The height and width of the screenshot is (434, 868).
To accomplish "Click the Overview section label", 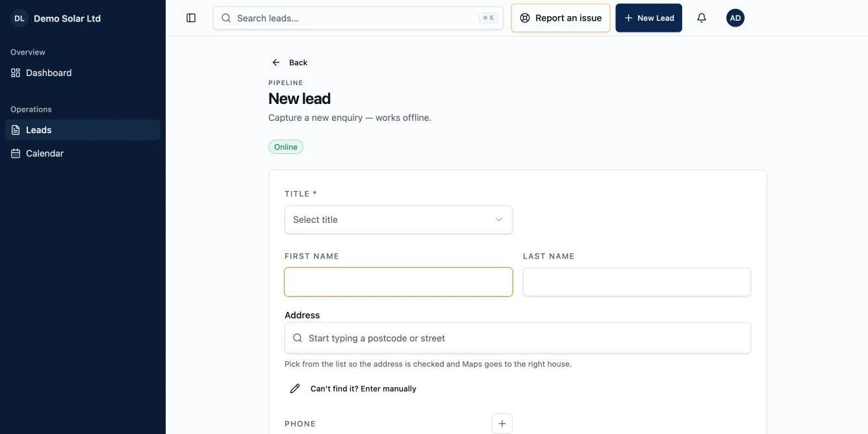I will tap(28, 52).
